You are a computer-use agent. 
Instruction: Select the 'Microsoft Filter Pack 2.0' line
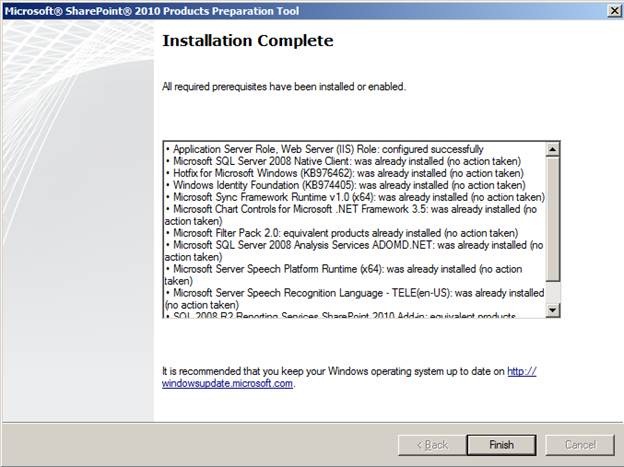coord(341,233)
